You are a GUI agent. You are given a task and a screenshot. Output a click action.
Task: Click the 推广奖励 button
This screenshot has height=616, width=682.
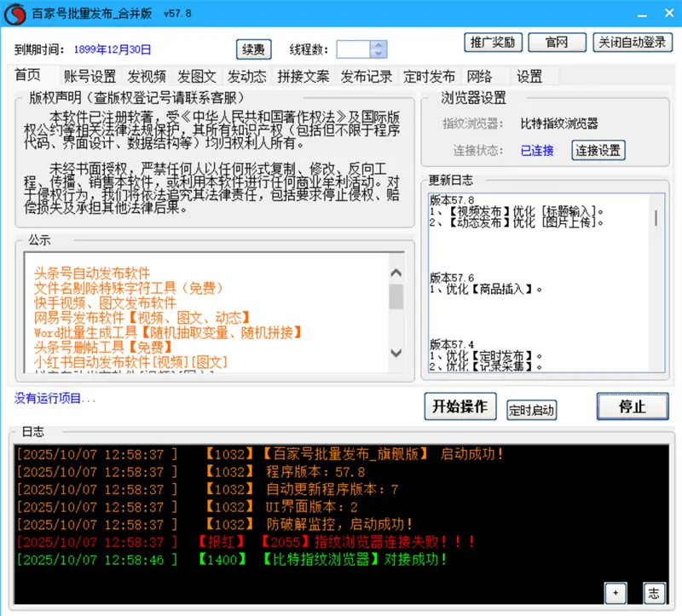[x=493, y=43]
